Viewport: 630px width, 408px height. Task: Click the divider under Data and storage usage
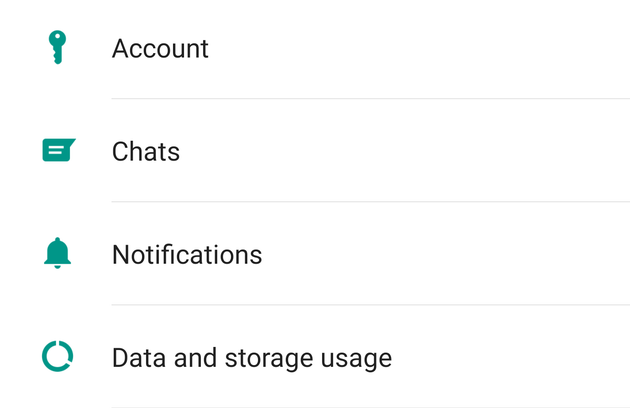(370, 406)
